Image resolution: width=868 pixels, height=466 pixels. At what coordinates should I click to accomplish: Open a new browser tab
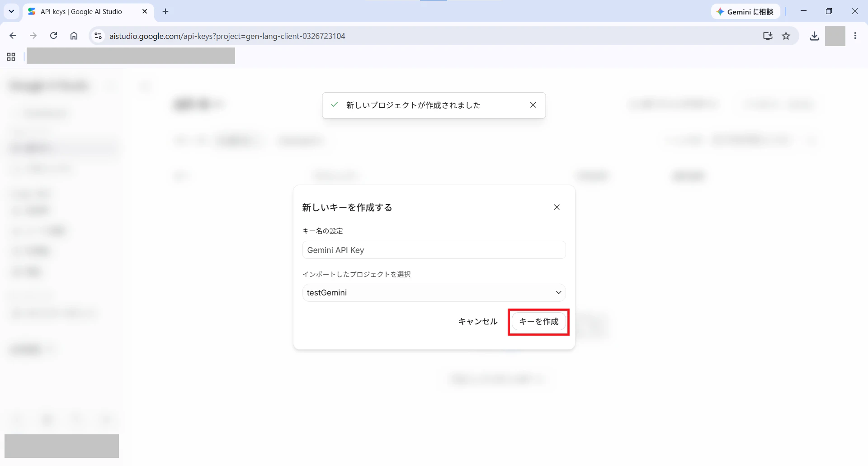point(165,12)
